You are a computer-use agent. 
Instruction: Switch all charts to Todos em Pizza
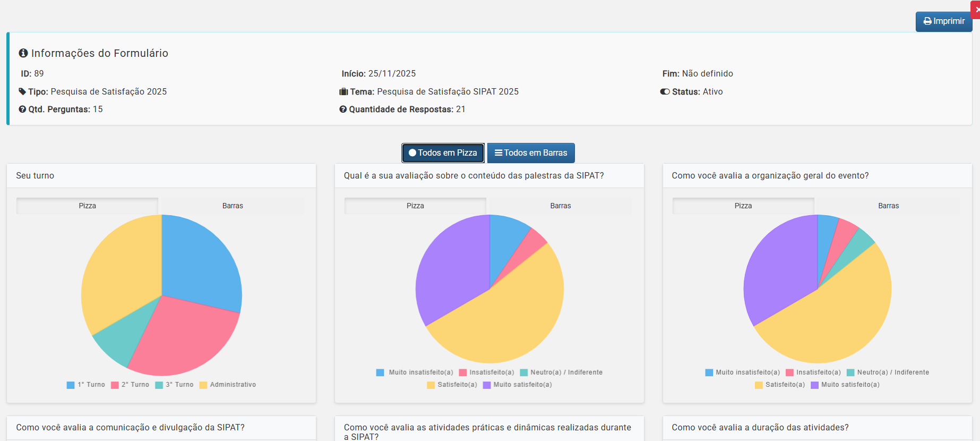(443, 153)
